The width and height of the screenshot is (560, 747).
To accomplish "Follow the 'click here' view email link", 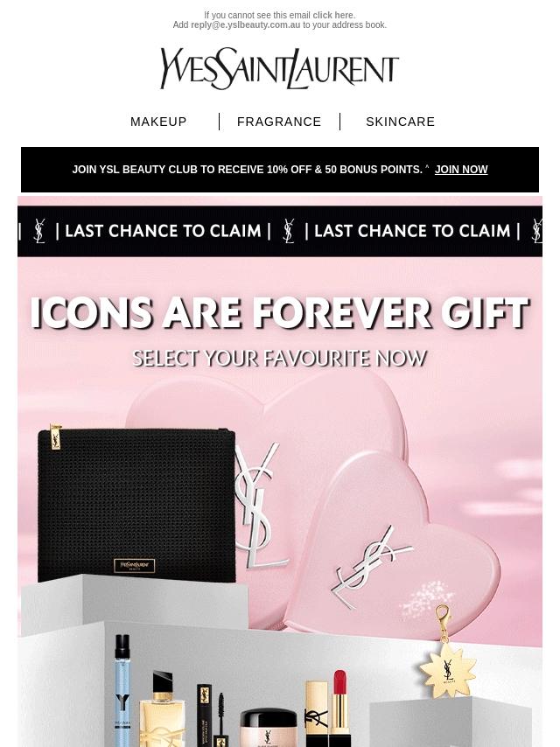I will pyautogui.click(x=333, y=15).
